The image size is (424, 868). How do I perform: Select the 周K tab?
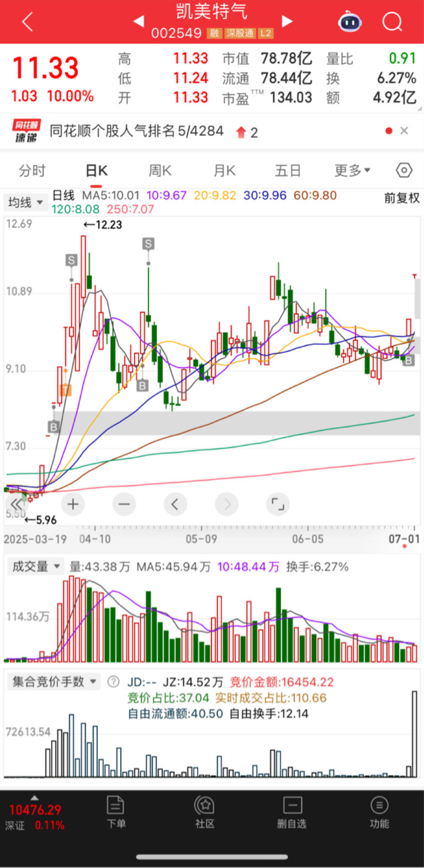click(x=160, y=171)
